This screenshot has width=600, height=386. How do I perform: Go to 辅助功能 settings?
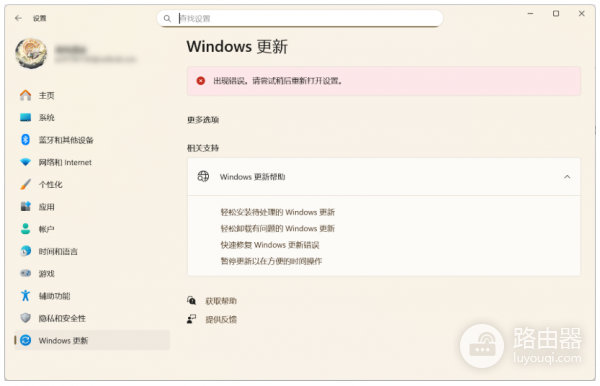coord(92,295)
